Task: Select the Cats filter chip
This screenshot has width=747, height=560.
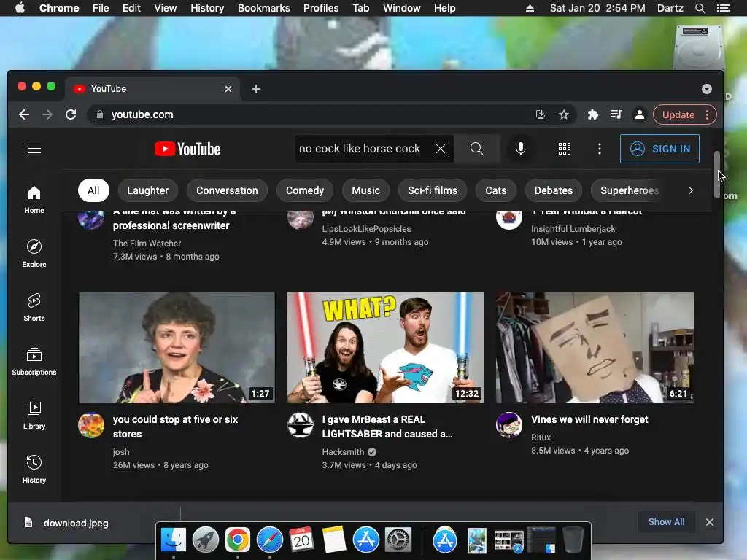Action: tap(496, 190)
